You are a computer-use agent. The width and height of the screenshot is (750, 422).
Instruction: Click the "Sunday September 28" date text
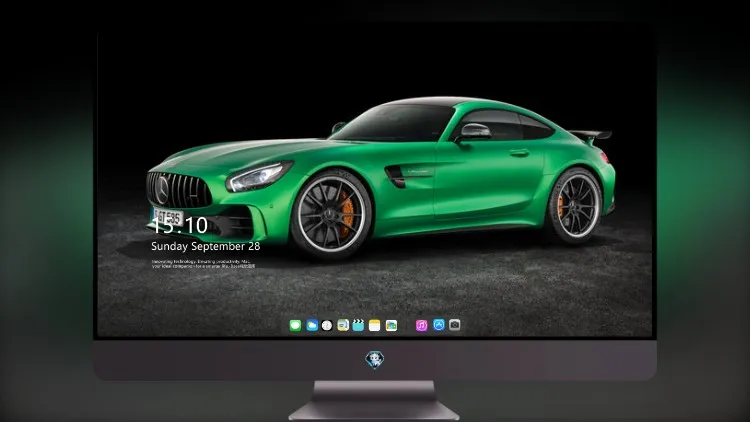(206, 246)
